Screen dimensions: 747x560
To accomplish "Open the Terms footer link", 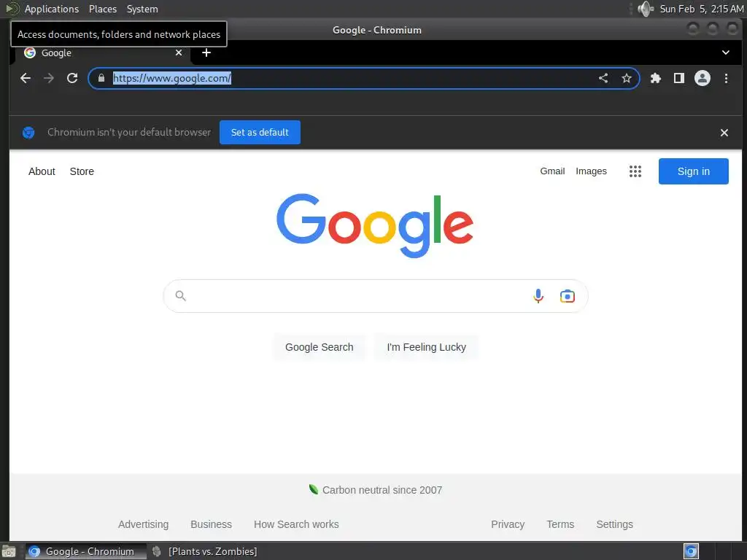I will coord(560,524).
